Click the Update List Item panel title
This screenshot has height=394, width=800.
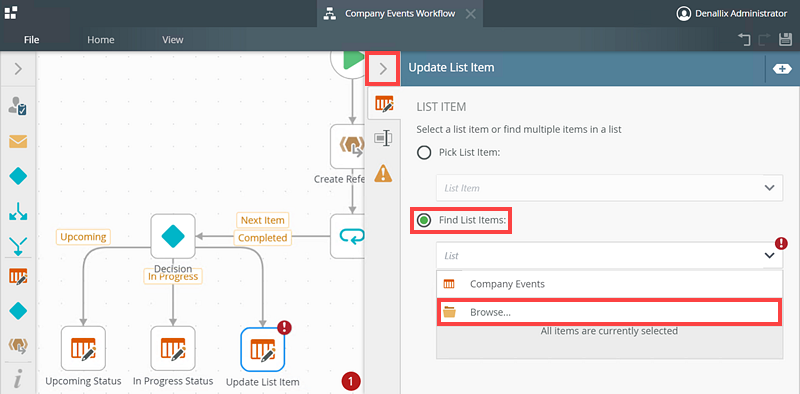(x=451, y=67)
